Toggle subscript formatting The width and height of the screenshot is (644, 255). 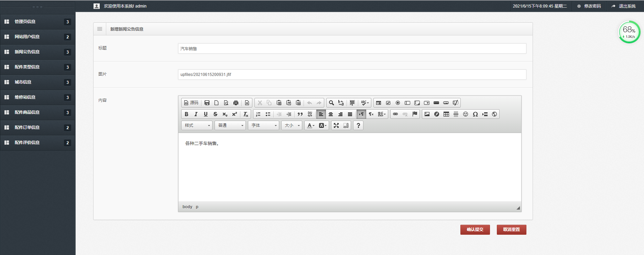pyautogui.click(x=225, y=114)
